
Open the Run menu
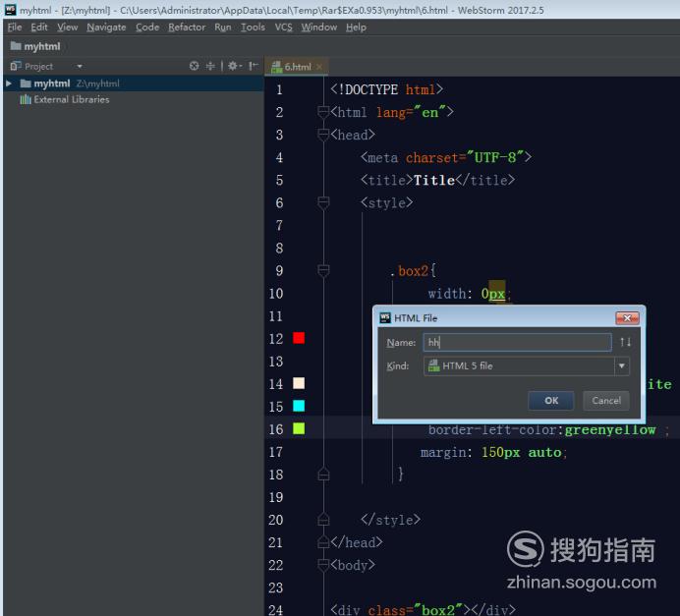tap(223, 28)
